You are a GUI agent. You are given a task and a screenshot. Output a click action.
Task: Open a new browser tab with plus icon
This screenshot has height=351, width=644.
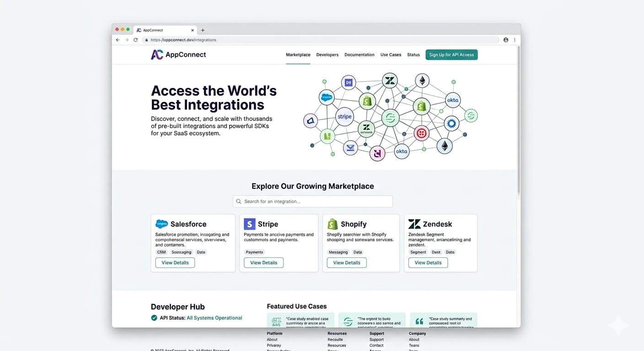point(203,30)
